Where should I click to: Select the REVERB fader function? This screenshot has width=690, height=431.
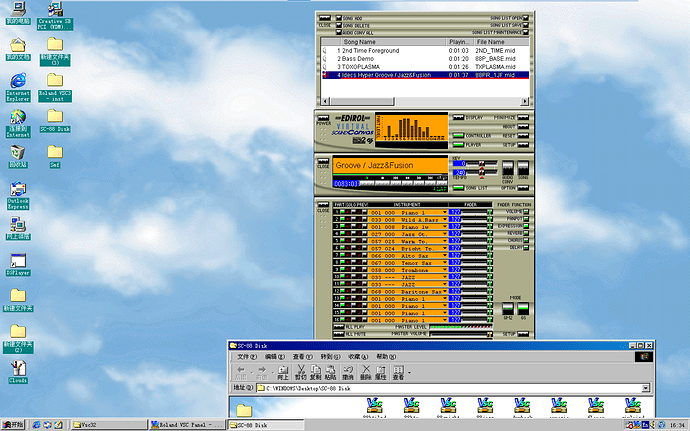click(x=526, y=233)
